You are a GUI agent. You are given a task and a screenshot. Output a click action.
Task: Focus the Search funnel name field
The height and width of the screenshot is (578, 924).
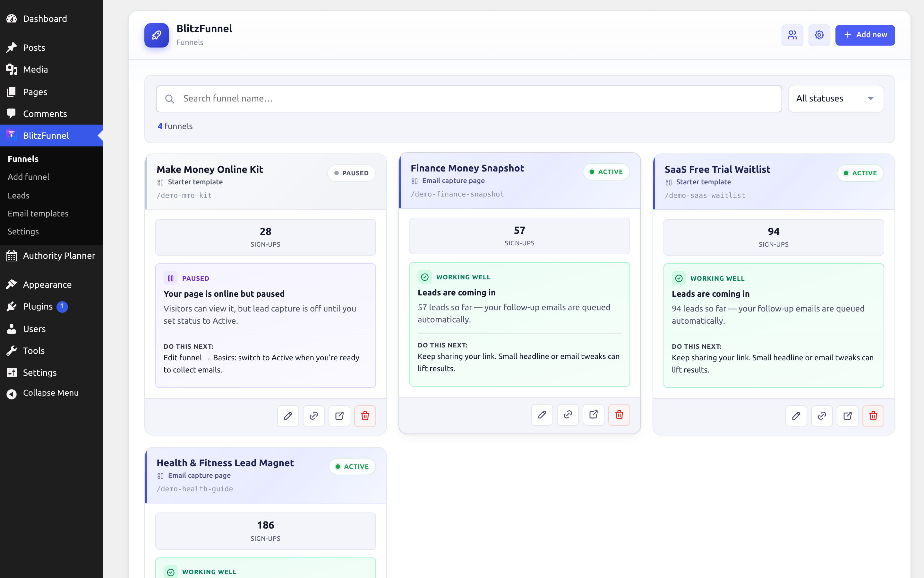pos(469,99)
